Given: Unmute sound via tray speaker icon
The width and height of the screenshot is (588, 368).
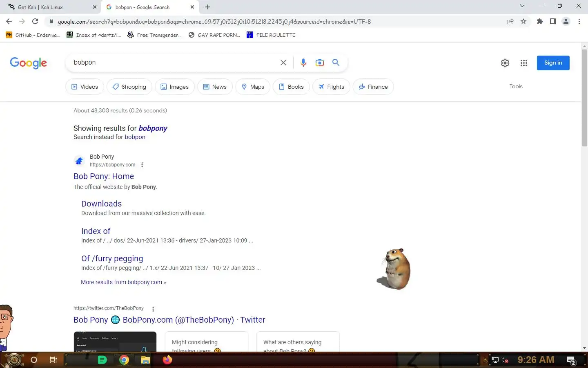Looking at the screenshot, I should [505, 360].
